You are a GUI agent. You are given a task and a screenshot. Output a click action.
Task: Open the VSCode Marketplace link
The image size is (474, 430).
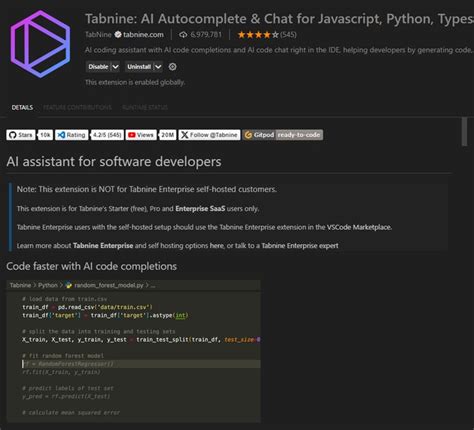pyautogui.click(x=359, y=227)
